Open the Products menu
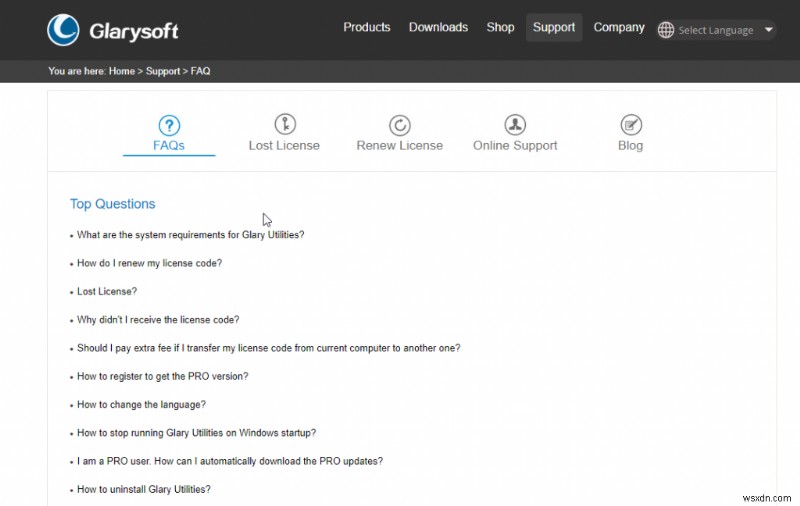 click(x=367, y=27)
